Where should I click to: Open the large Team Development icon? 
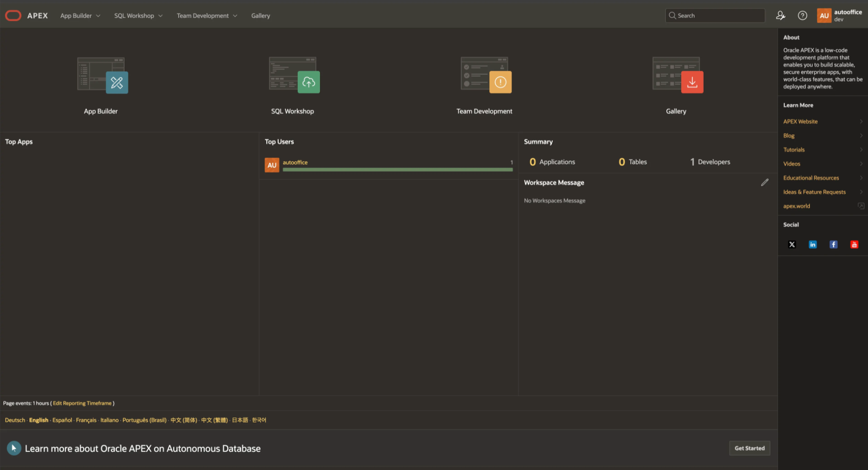tap(486, 75)
